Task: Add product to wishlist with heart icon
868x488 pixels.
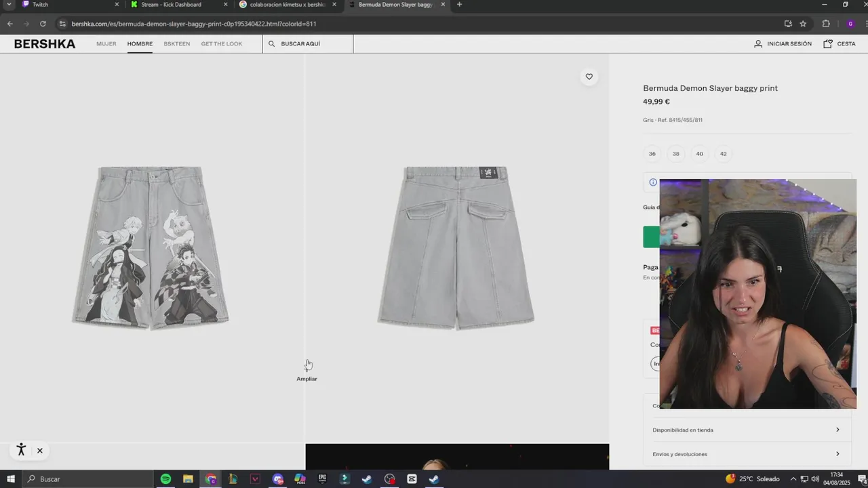Action: [x=589, y=77]
